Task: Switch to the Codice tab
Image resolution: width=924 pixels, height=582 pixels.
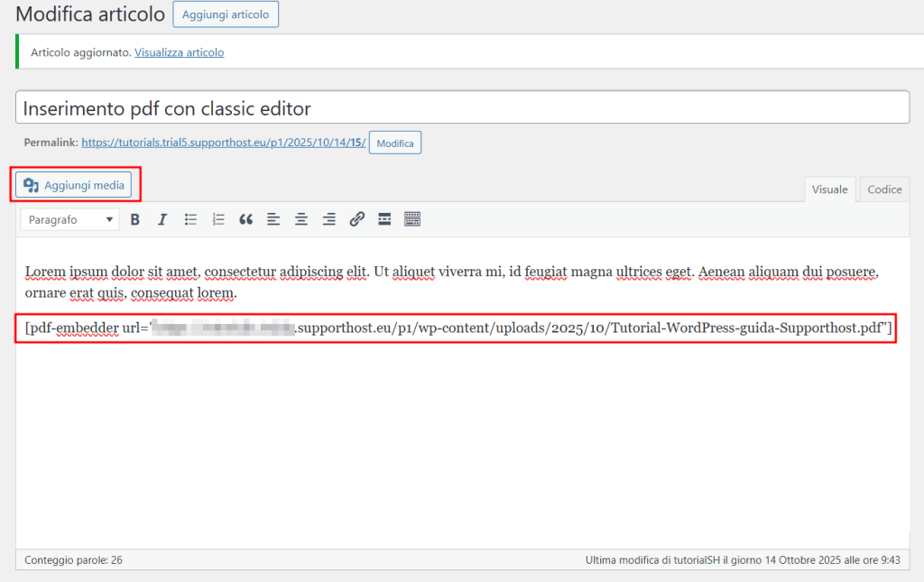Action: (x=883, y=189)
